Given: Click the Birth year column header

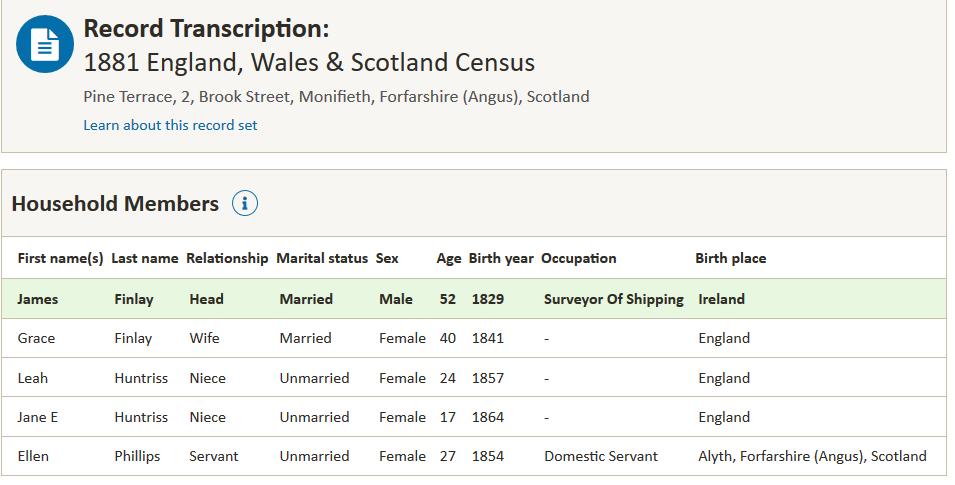Looking at the screenshot, I should tap(501, 258).
